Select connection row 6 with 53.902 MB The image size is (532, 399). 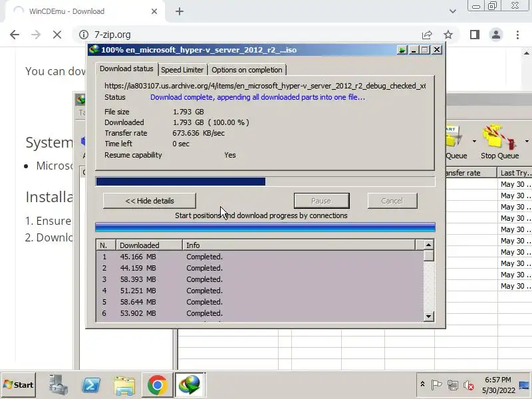260,313
